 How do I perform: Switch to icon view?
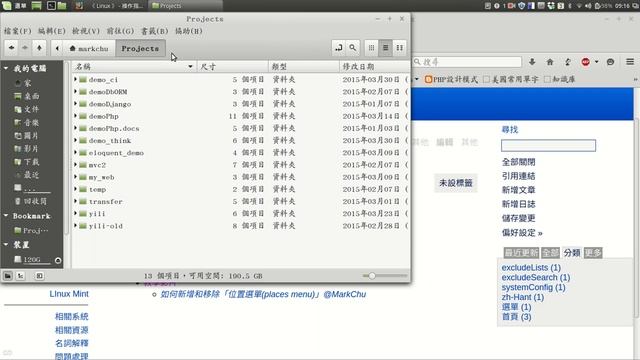371,48
